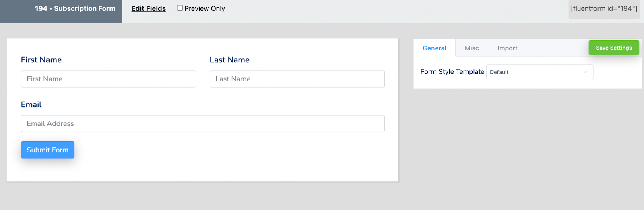
Task: Switch to the Import tab
Action: click(x=507, y=48)
